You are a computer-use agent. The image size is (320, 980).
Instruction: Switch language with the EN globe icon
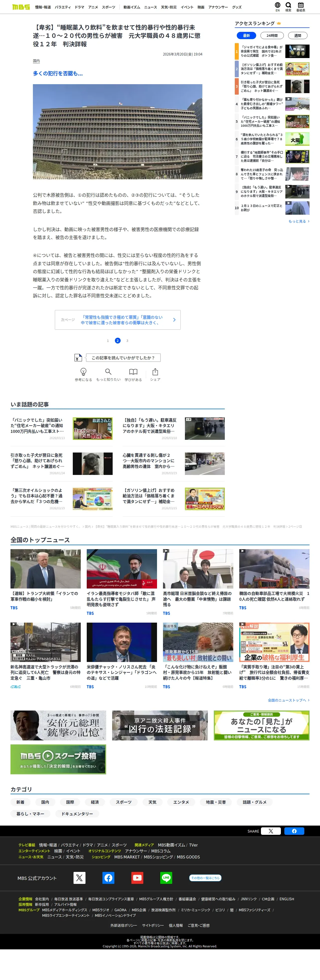[277, 7]
